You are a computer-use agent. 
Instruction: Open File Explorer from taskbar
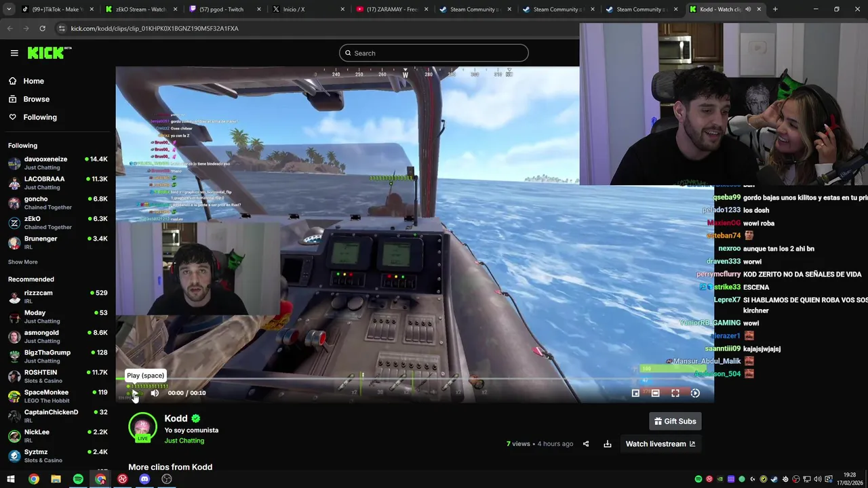coord(56,479)
